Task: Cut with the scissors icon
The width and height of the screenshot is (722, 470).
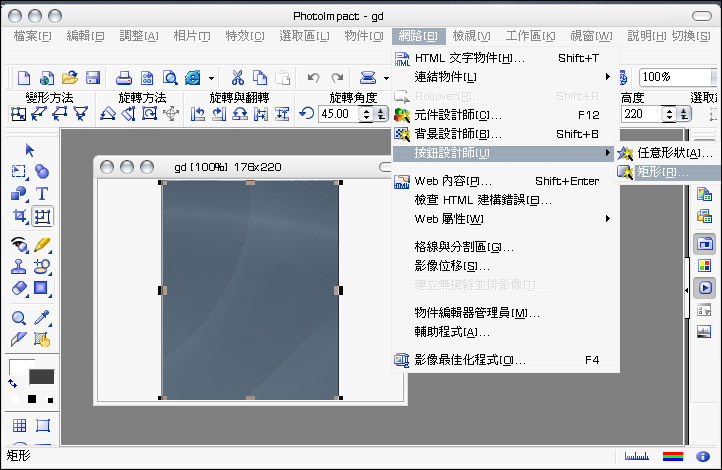Action: 238,78
